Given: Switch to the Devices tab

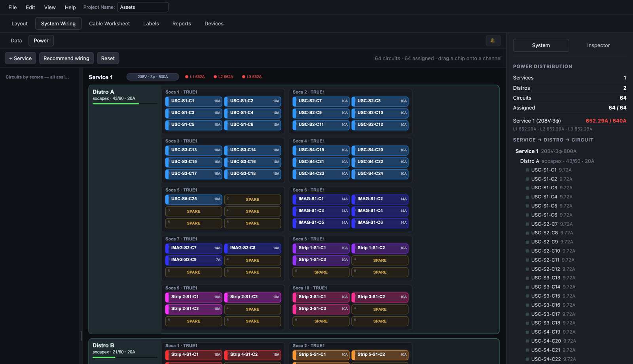Looking at the screenshot, I should (214, 23).
